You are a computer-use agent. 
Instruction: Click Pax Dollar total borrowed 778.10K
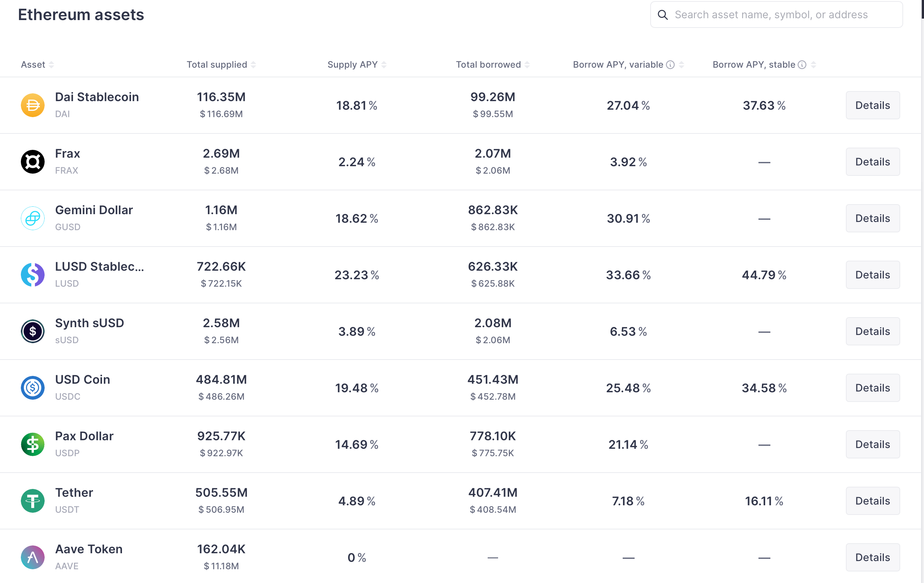493,436
